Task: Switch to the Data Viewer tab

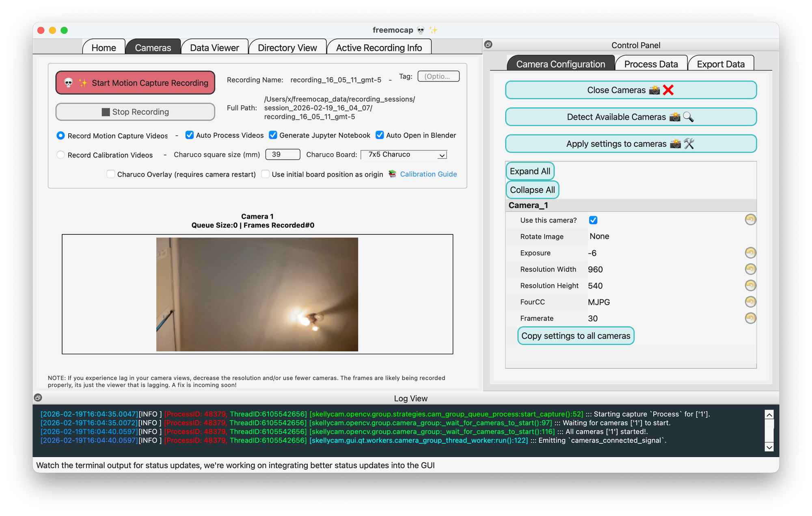Action: tap(214, 48)
